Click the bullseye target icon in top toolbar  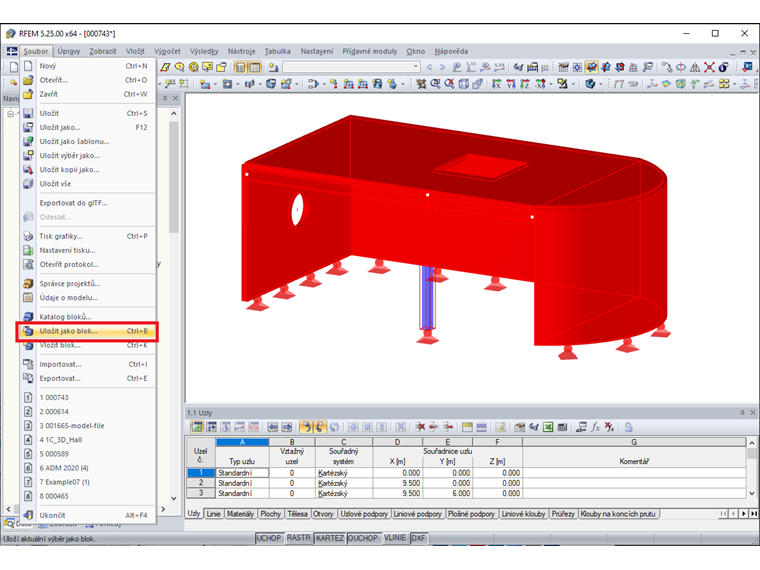point(193,67)
